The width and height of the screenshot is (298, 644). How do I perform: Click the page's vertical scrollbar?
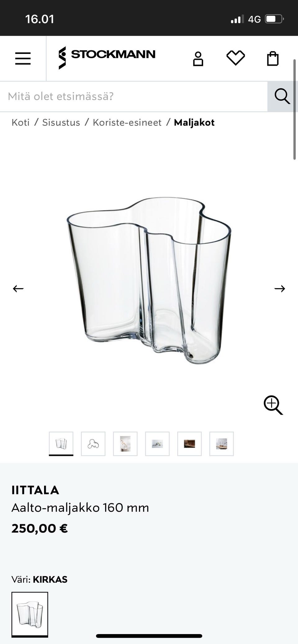[295, 109]
